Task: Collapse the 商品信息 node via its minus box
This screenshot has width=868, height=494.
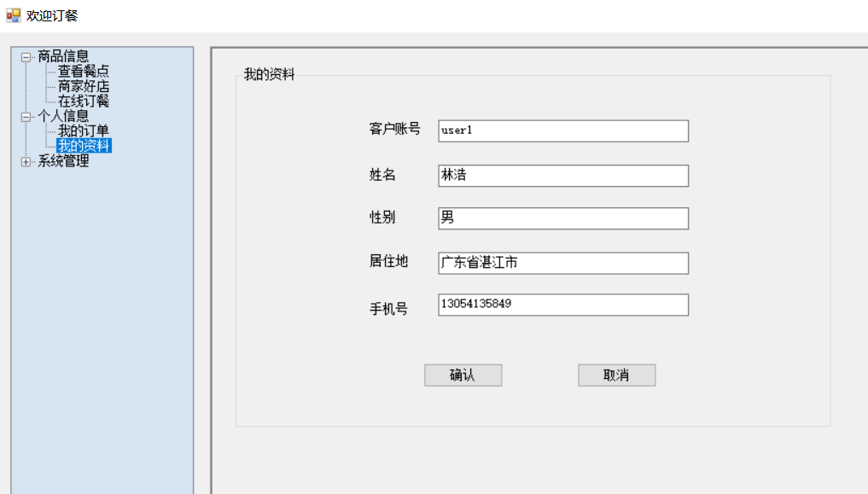Action: (x=25, y=55)
